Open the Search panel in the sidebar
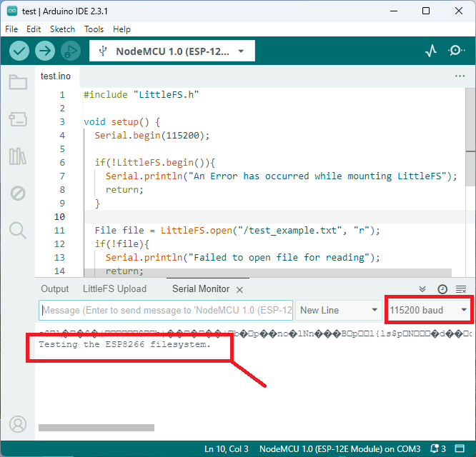The image size is (476, 457). point(18,230)
